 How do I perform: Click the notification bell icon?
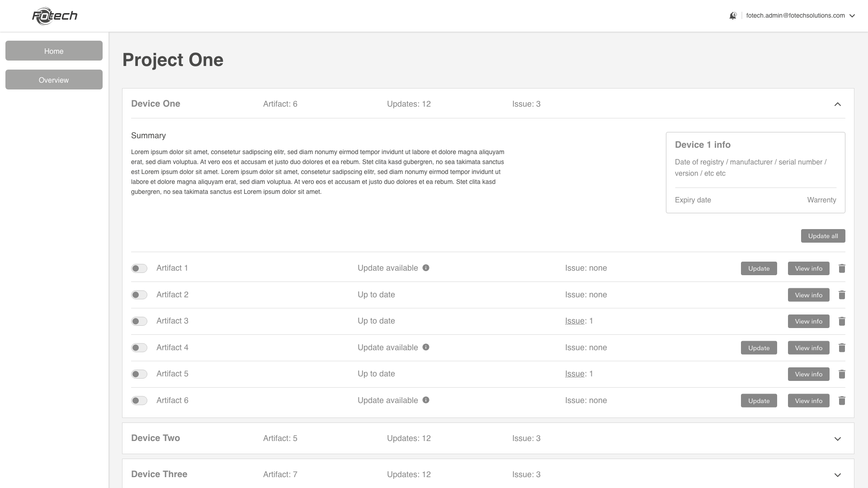733,16
